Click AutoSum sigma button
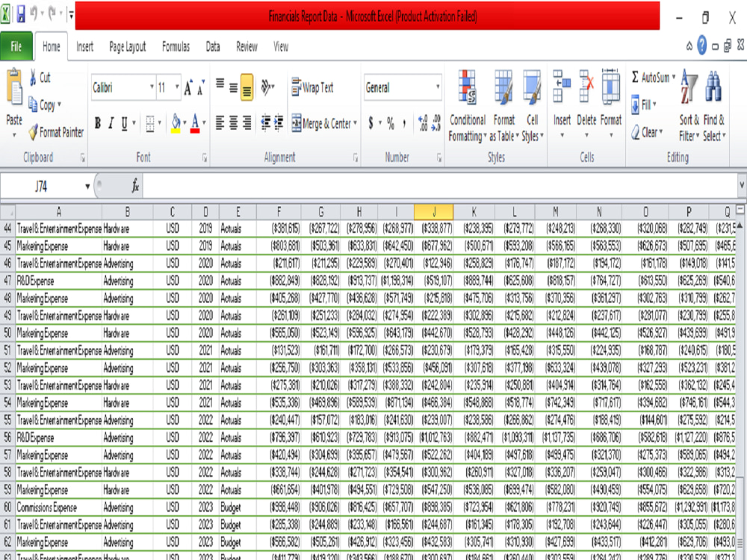This screenshot has width=747, height=560. click(651, 77)
